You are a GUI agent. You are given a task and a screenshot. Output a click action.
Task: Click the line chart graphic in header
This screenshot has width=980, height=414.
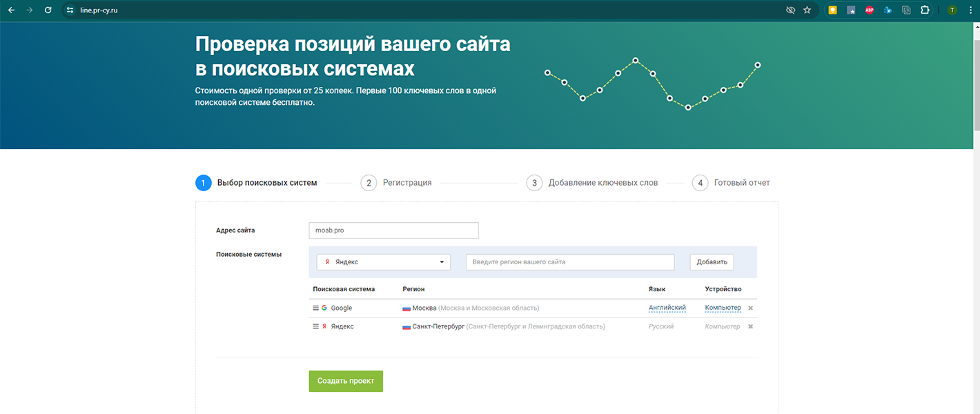[652, 84]
